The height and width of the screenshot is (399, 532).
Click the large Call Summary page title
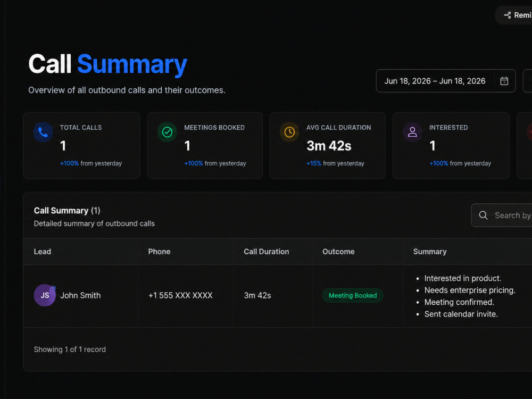[107, 64]
